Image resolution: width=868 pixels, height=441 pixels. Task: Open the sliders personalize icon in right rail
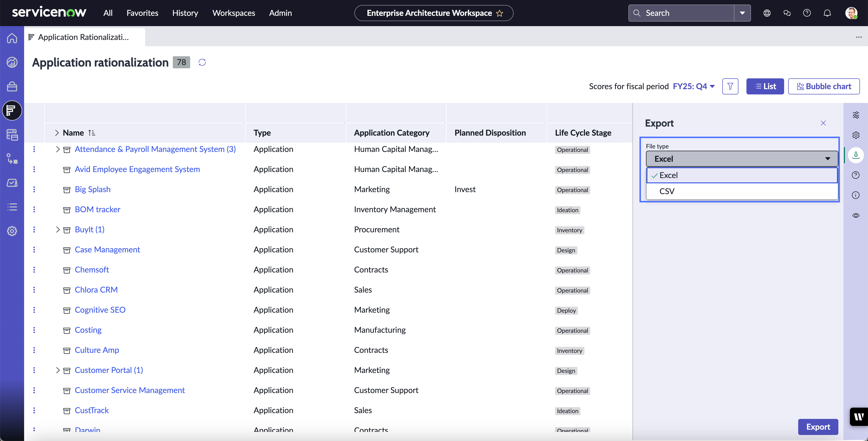click(856, 115)
